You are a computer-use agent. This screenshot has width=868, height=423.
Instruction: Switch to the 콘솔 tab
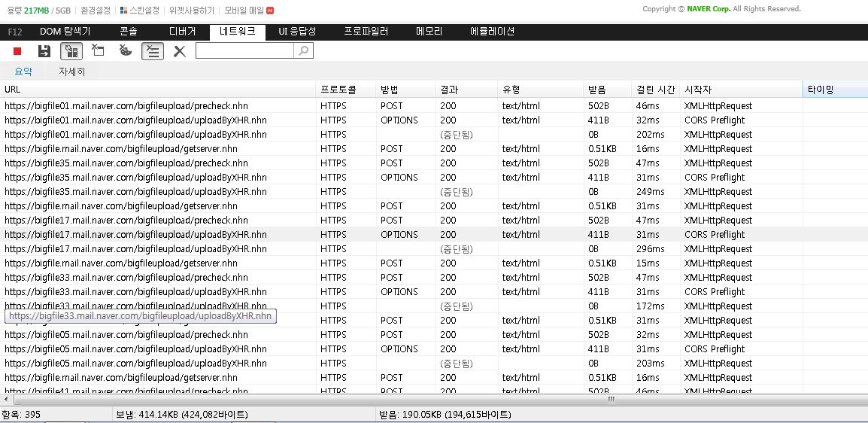[129, 32]
